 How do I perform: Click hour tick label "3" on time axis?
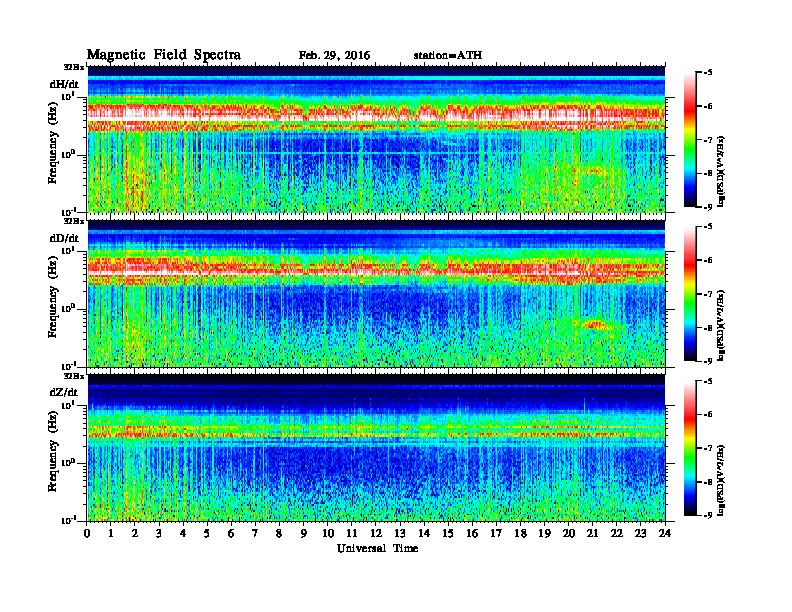pos(160,534)
